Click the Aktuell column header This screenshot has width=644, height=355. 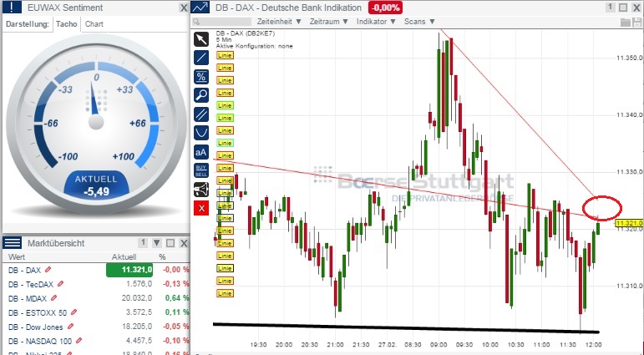[124, 256]
